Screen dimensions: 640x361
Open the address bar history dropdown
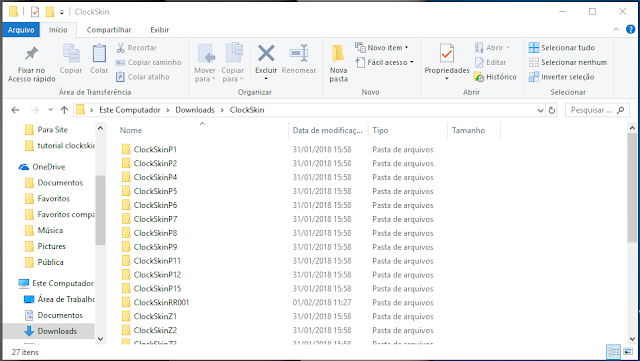pyautogui.click(x=540, y=110)
